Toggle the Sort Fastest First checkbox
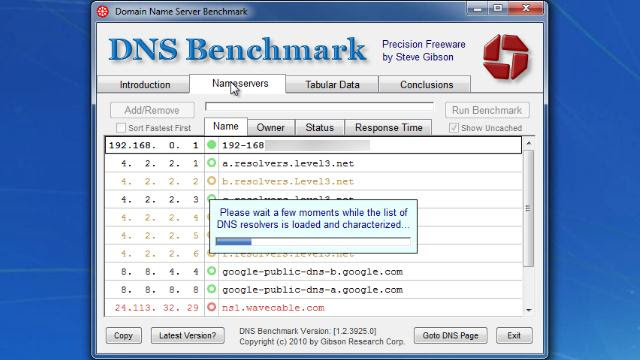640x360 pixels. [121, 128]
